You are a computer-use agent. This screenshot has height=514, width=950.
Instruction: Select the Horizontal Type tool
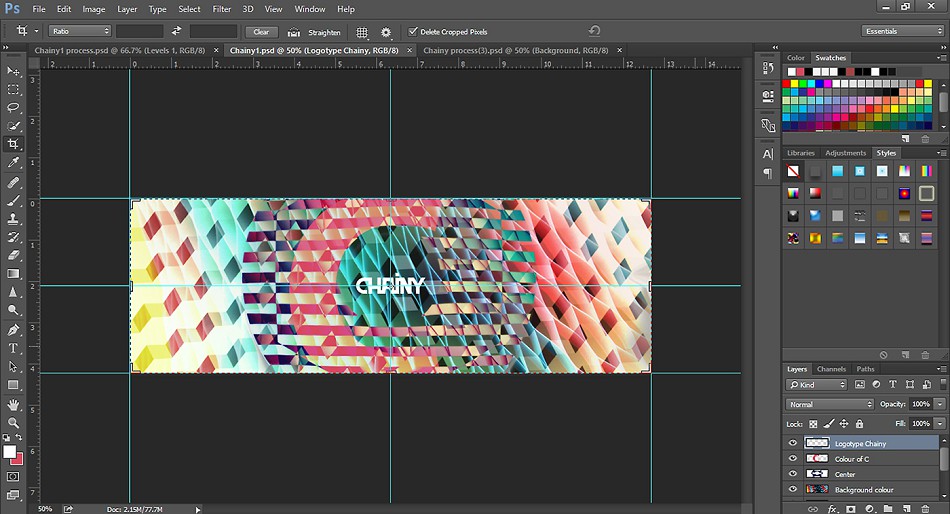tap(14, 348)
